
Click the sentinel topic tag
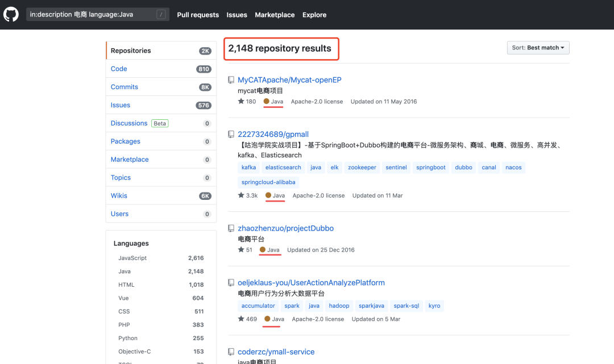[396, 168]
